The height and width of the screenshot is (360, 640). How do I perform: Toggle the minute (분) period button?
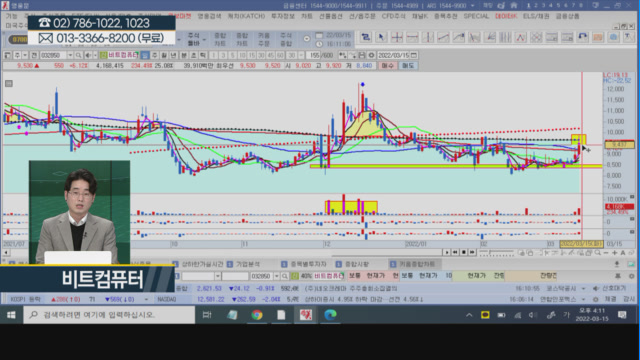click(x=184, y=55)
